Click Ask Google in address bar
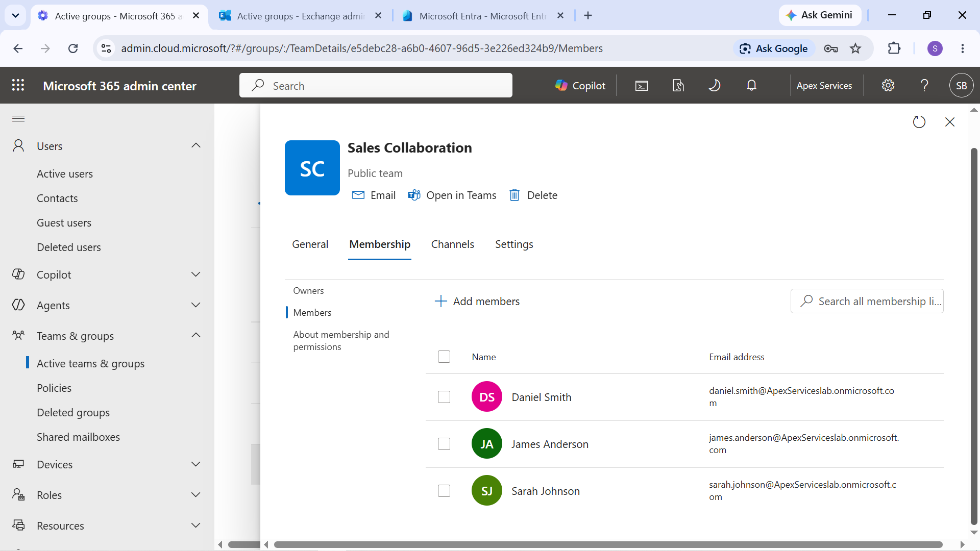980x551 pixels. tap(774, 48)
